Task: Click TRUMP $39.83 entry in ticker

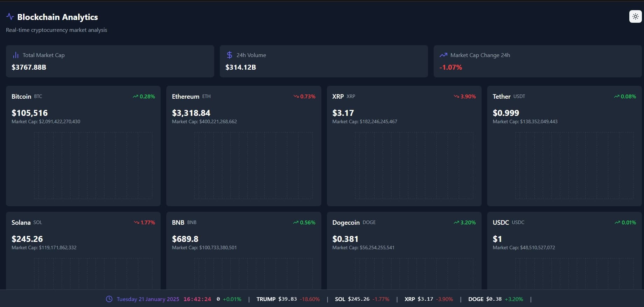Action: coord(288,299)
